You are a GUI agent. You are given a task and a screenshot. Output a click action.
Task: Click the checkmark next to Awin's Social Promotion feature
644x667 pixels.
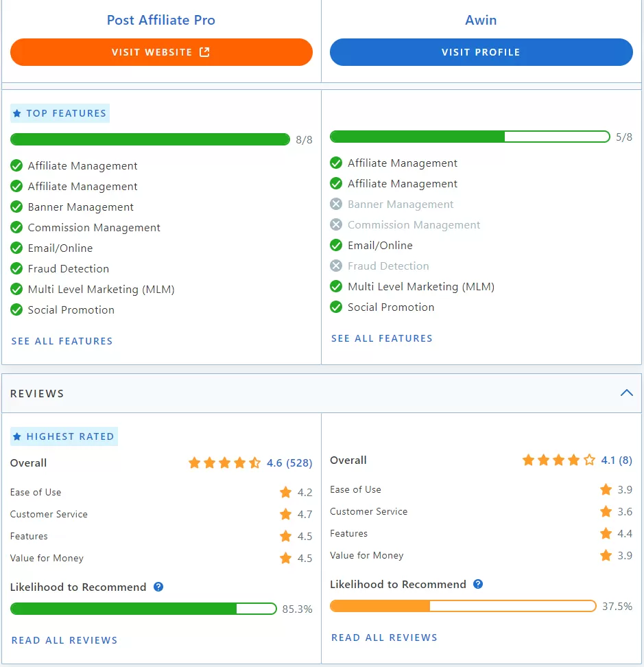337,307
